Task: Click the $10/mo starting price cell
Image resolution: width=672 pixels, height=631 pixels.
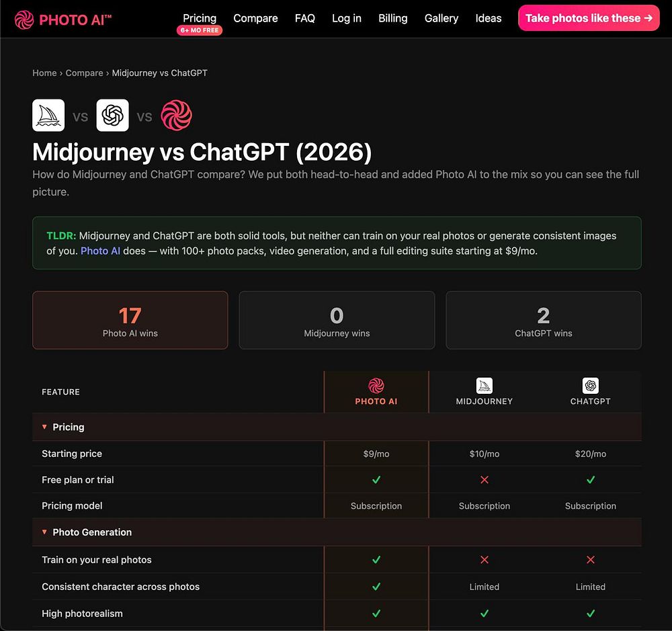Action: pyautogui.click(x=485, y=454)
